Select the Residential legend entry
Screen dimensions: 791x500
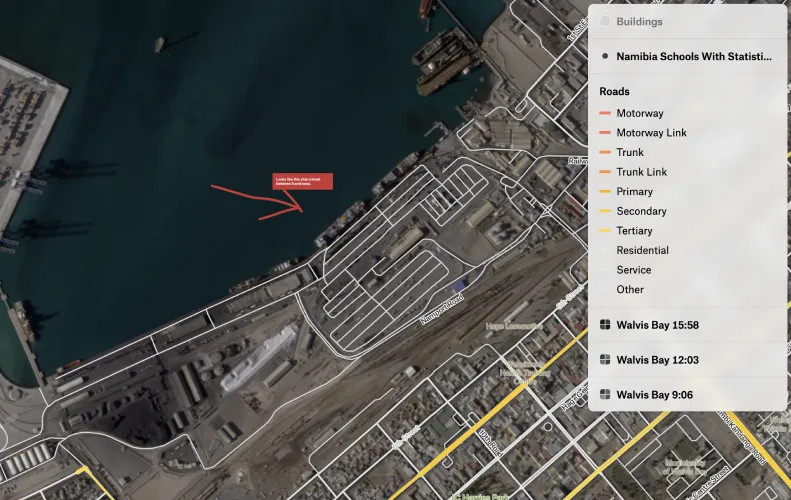(642, 250)
